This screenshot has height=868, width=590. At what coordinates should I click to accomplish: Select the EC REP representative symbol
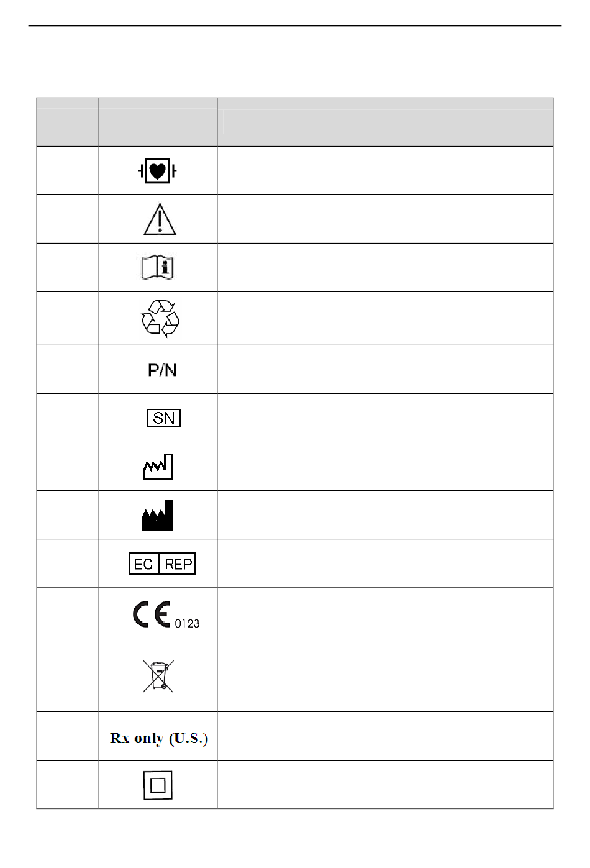coord(162,564)
